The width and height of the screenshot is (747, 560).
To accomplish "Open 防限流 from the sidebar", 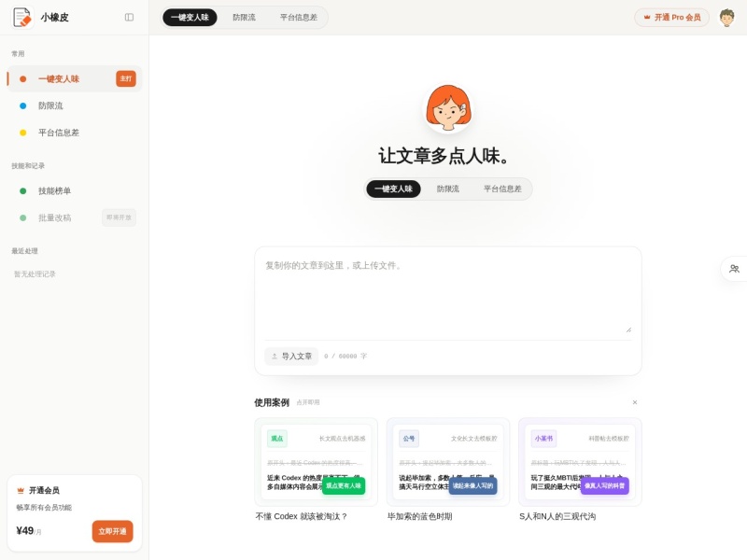I will 75,105.
